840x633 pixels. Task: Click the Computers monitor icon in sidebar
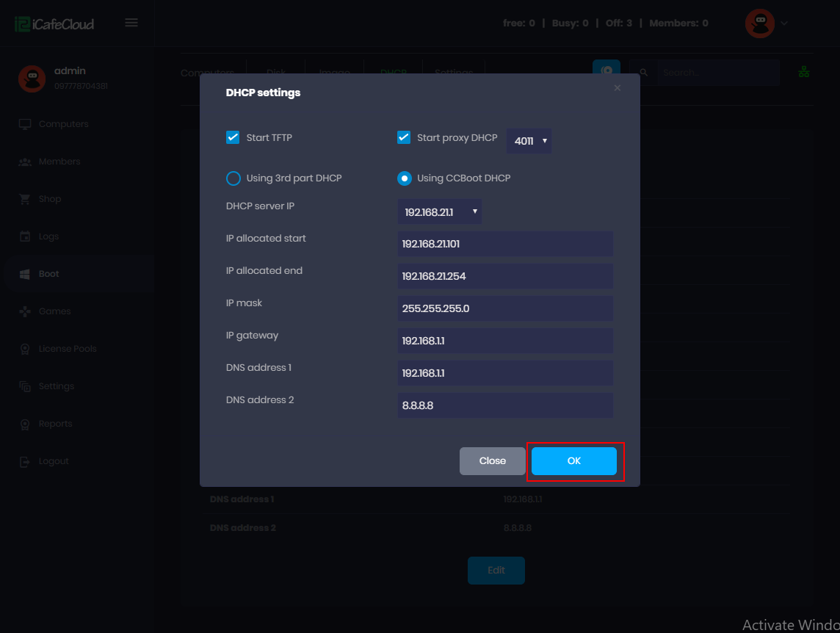(25, 124)
